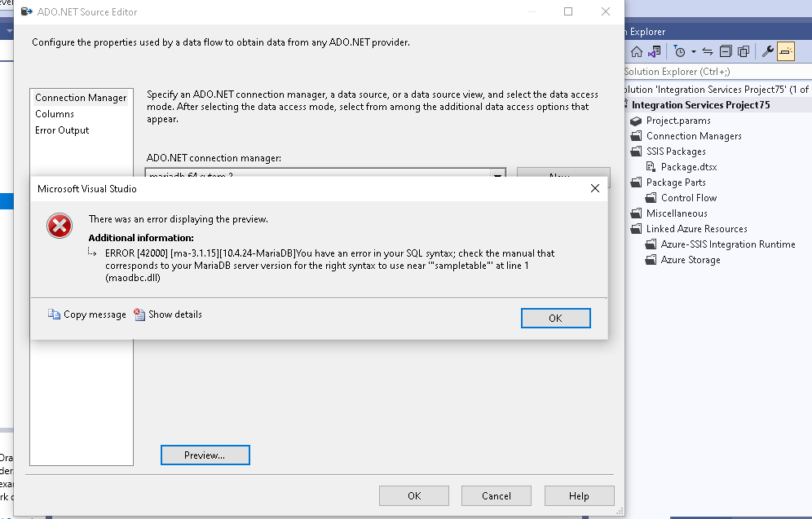
Task: Click the red error X icon
Action: (x=60, y=226)
